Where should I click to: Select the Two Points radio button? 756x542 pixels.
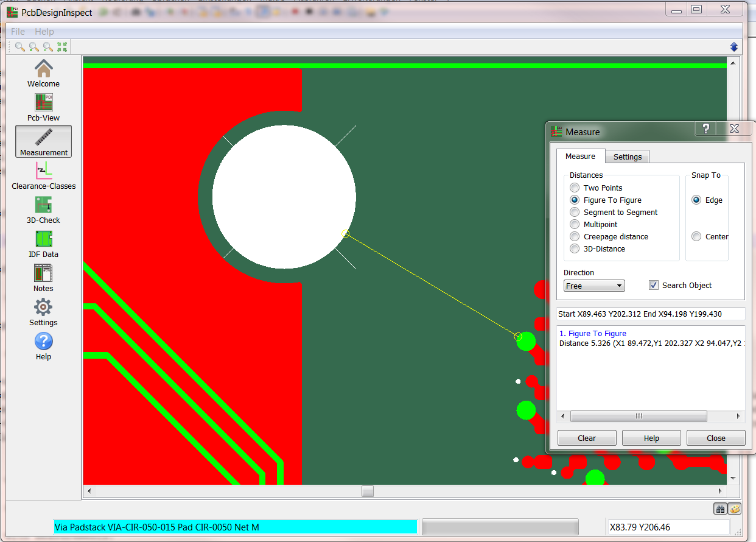[575, 188]
